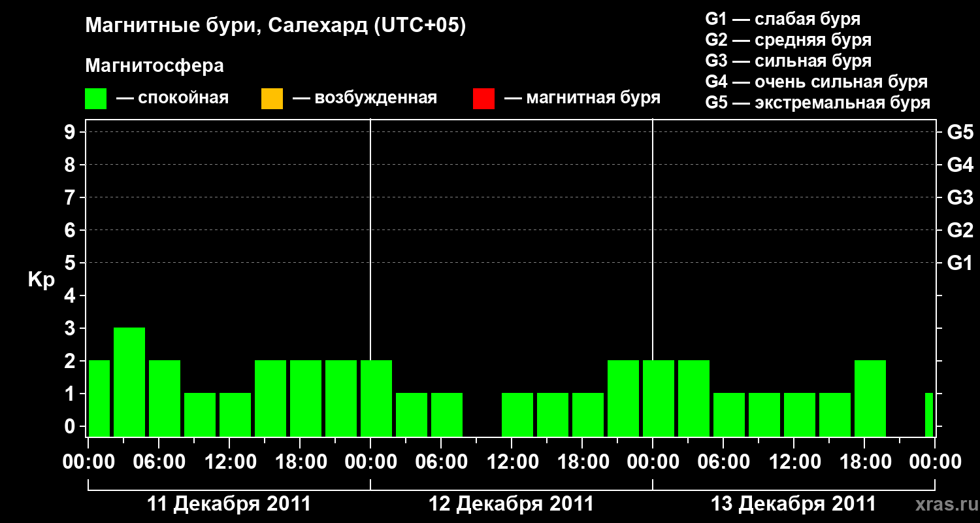Click the '13 Декабря 2011' date label

(793, 504)
